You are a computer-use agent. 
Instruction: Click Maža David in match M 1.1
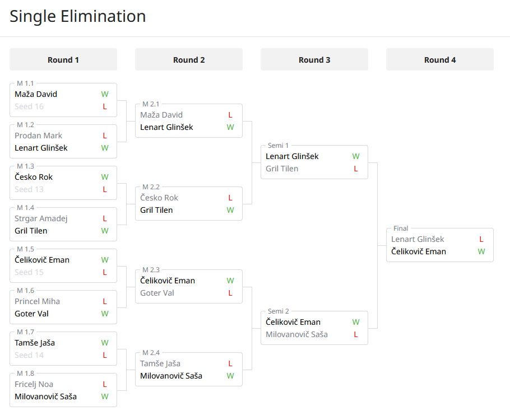pyautogui.click(x=36, y=94)
